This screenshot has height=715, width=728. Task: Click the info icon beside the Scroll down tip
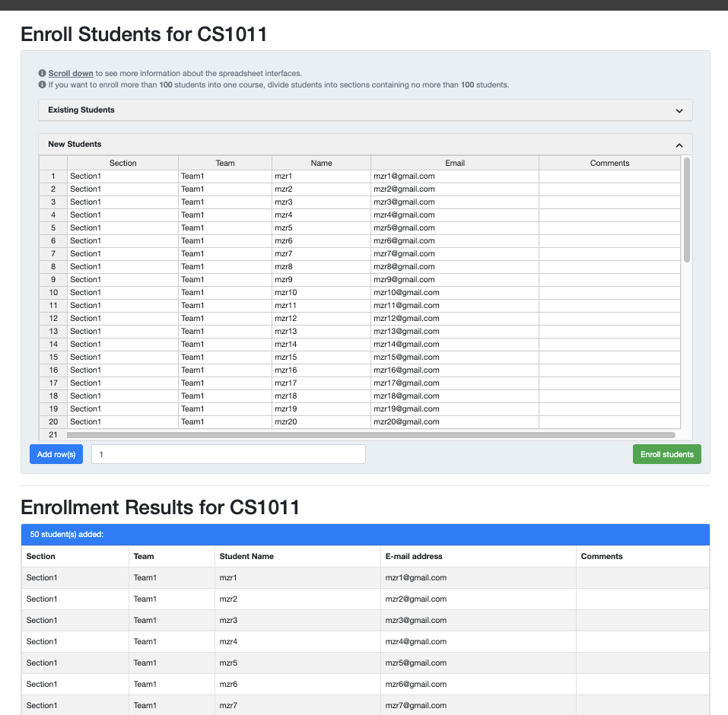coord(42,73)
